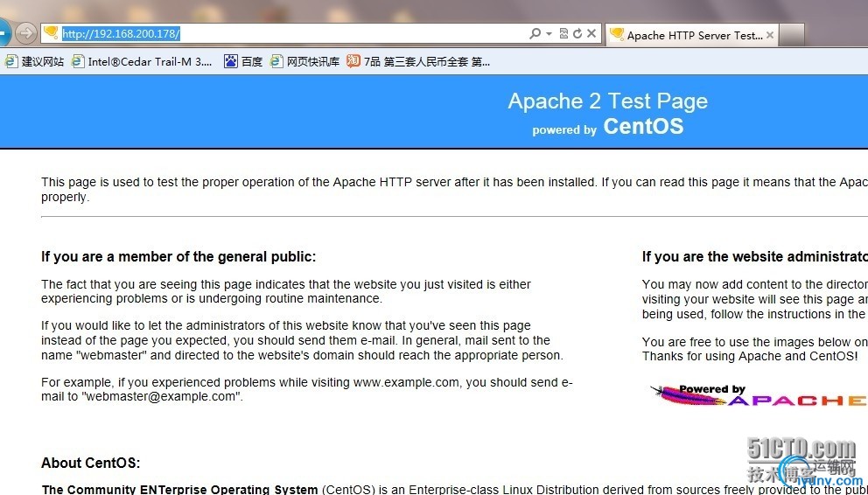Click the browser Back arrow button
This screenshot has height=495, width=868.
[x=3, y=33]
